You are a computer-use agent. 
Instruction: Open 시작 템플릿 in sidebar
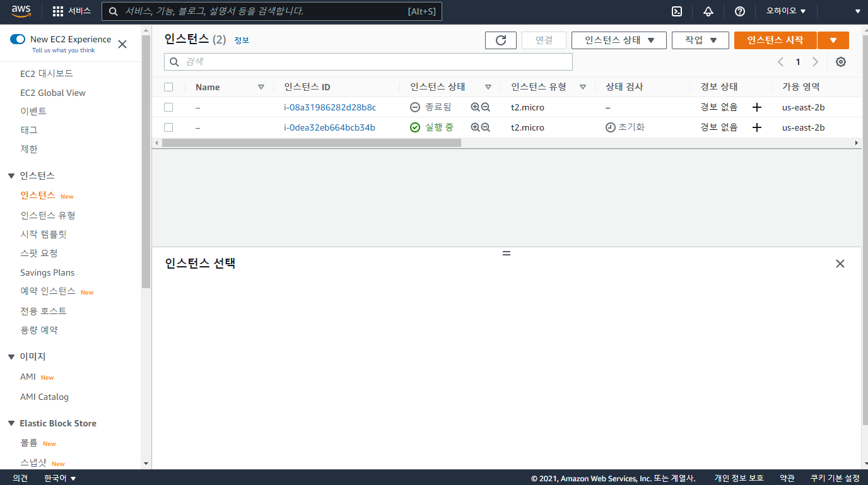[44, 234]
